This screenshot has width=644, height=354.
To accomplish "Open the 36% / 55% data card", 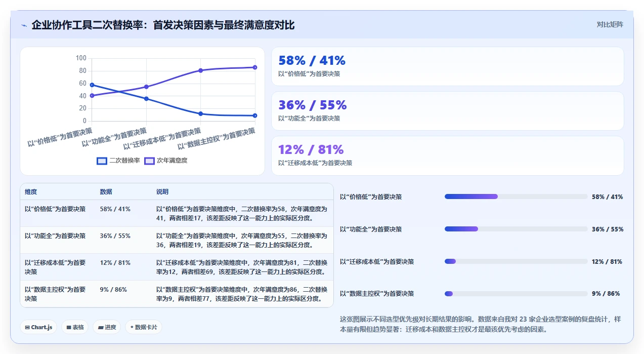I will tap(448, 111).
